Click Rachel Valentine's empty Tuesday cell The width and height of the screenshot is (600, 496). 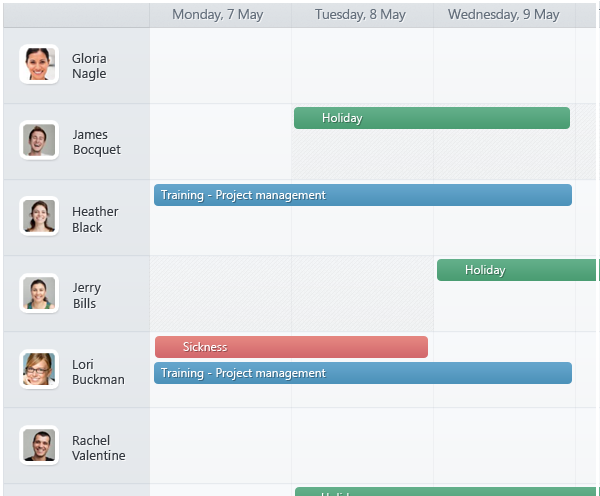[362, 446]
